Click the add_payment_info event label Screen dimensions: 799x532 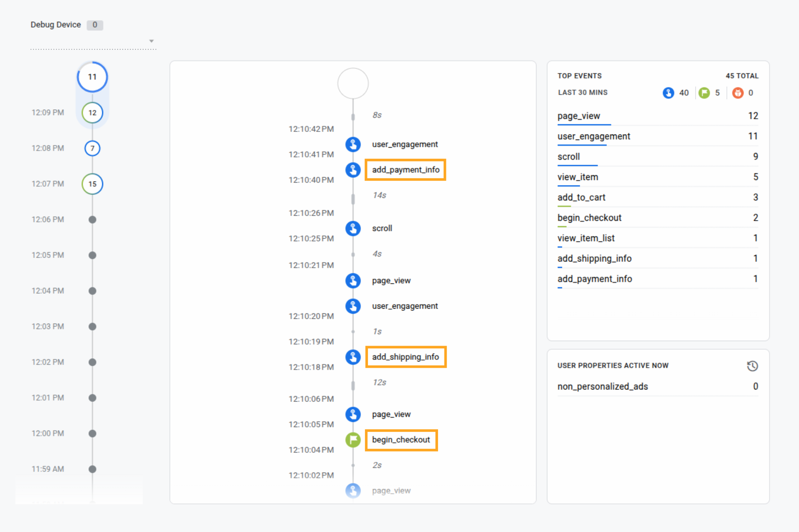click(405, 170)
